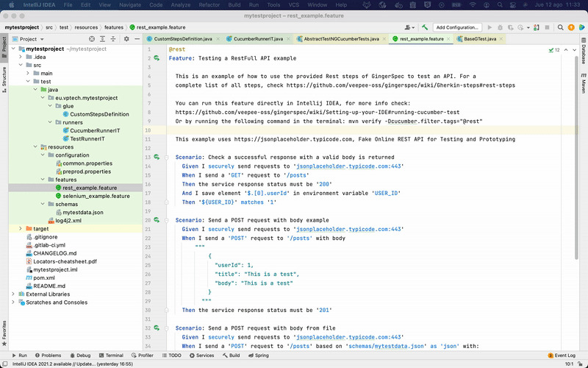Click the orange updates icon in toolbar
The image size is (588, 368).
pyautogui.click(x=571, y=27)
